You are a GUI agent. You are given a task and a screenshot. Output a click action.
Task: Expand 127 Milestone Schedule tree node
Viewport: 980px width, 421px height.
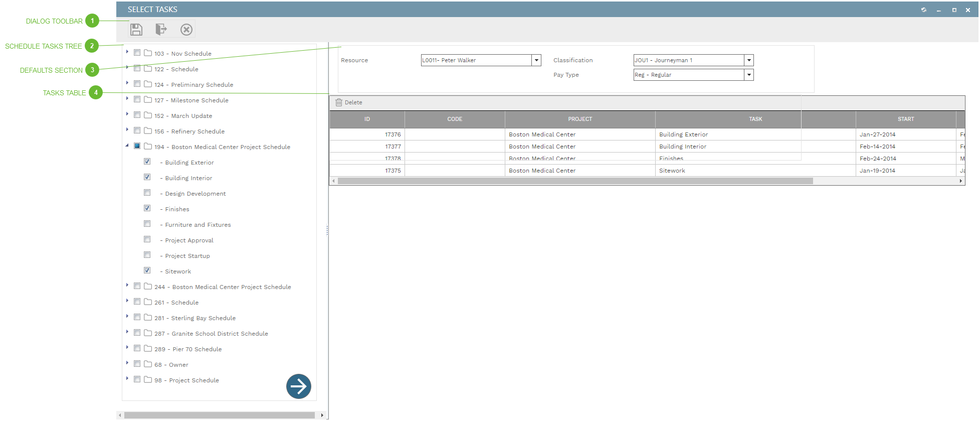(127, 98)
